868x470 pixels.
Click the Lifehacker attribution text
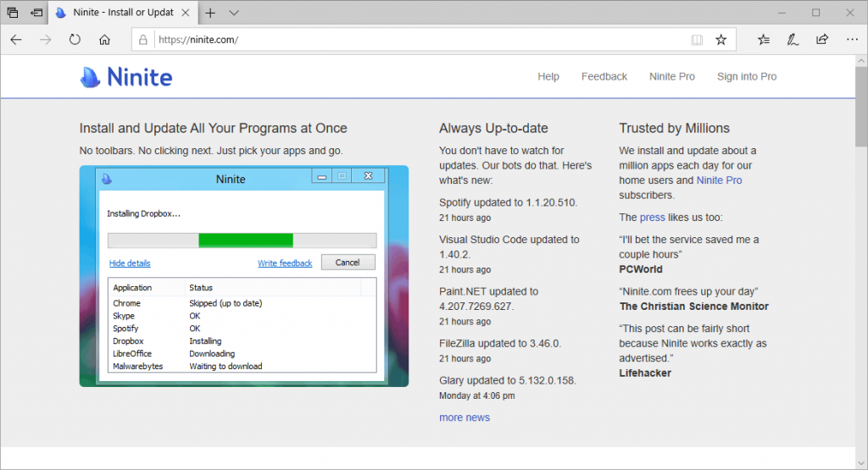(645, 373)
